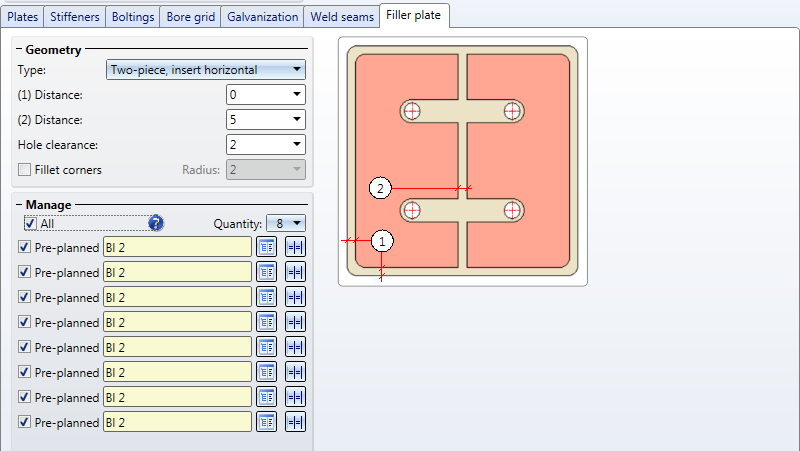Screen dimensions: 800x451
Task: Uncheck the first Pre-planned checkbox
Action: (25, 247)
